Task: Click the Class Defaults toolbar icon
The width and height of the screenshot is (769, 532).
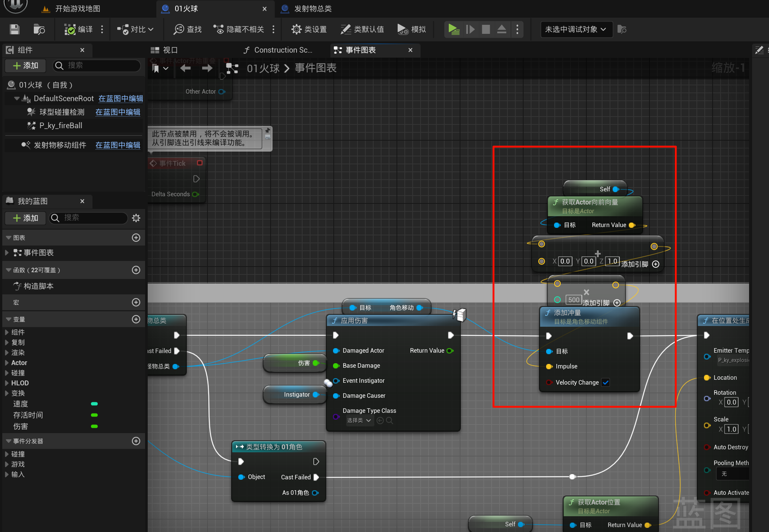Action: (362, 29)
